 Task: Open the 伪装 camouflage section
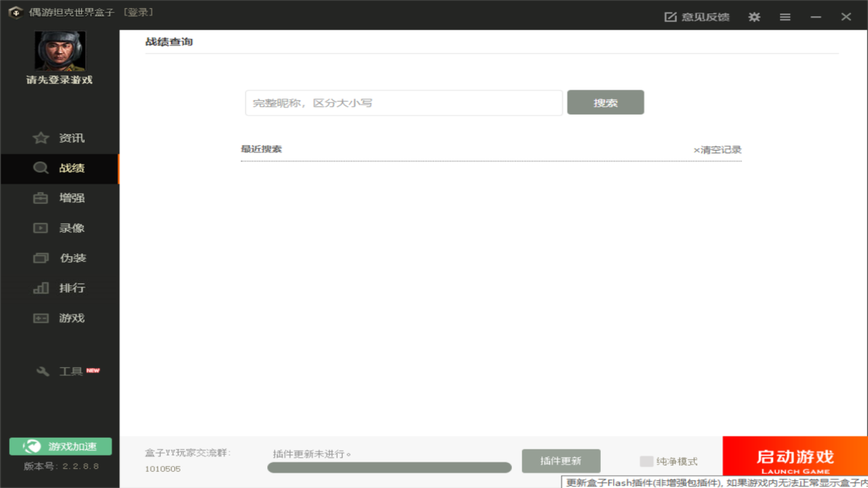[60, 258]
